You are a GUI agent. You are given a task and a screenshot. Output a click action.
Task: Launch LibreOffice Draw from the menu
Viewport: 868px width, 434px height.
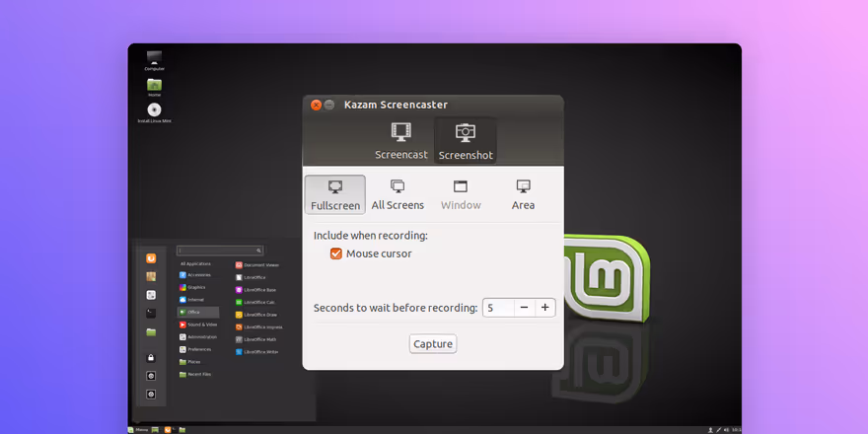(x=256, y=315)
